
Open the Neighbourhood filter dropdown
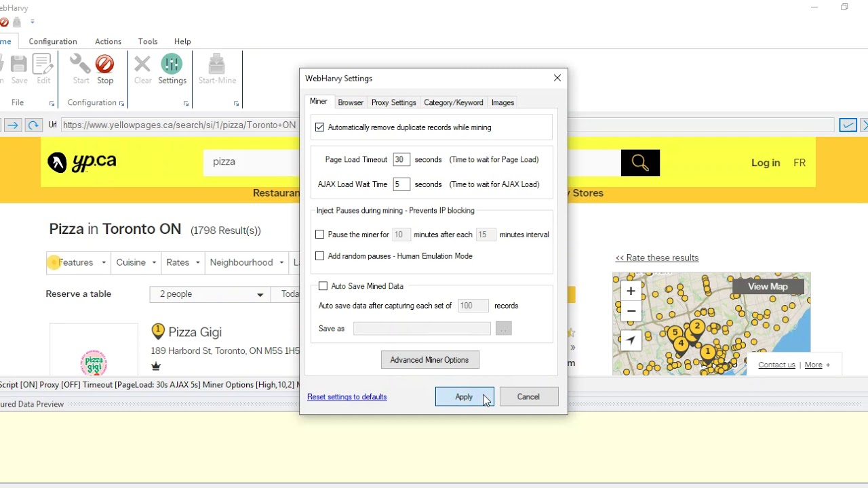click(x=247, y=262)
